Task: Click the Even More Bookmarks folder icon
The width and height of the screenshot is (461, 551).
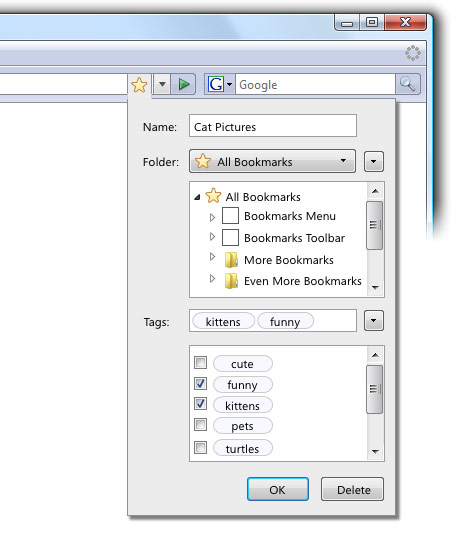Action: (x=231, y=281)
